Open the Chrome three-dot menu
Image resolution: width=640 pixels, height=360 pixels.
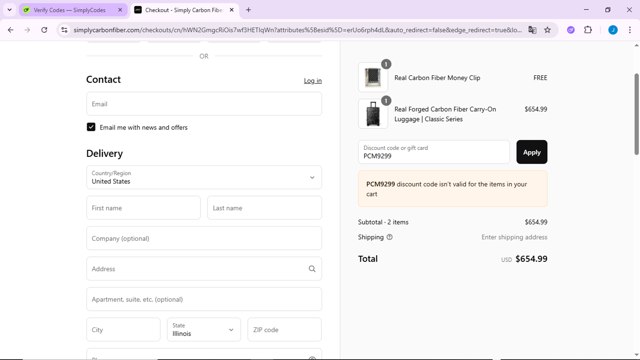tap(630, 30)
